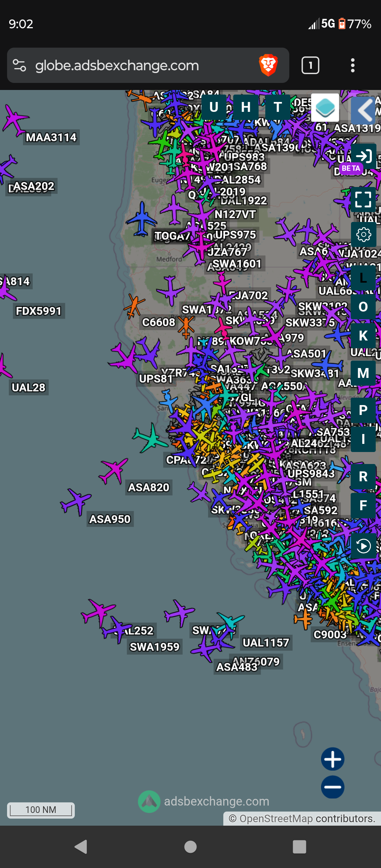This screenshot has height=868, width=381.
Task: Tap the R button on right toolbar
Action: click(x=363, y=477)
